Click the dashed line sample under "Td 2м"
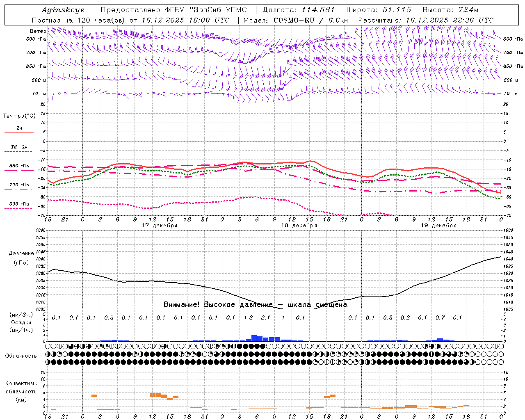Screen dimensions: 525x420 [x=18, y=152]
